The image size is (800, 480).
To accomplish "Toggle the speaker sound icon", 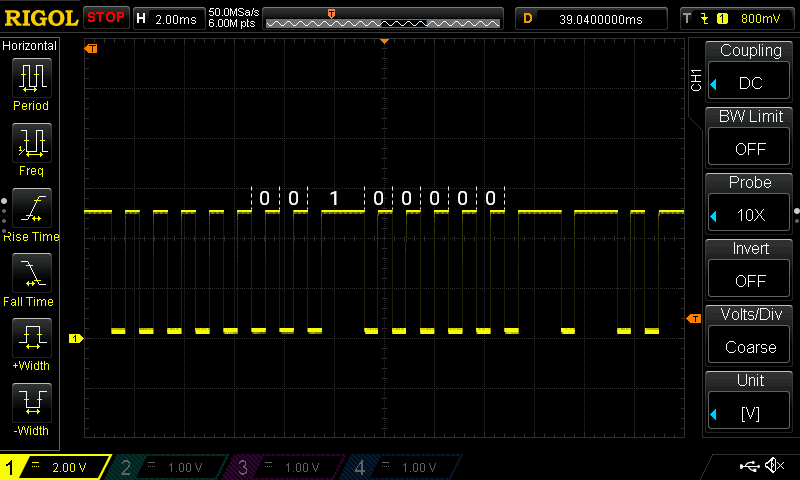I will coord(774,466).
